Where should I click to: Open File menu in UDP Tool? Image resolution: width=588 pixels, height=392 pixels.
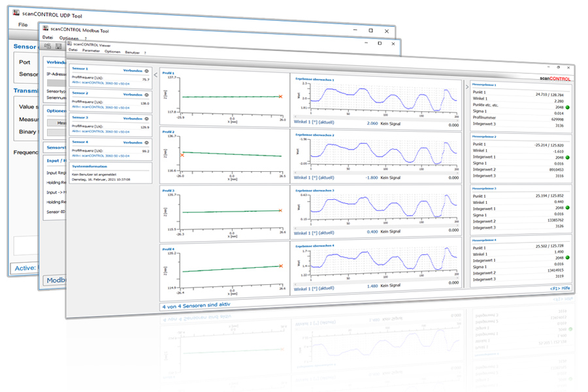23,25
